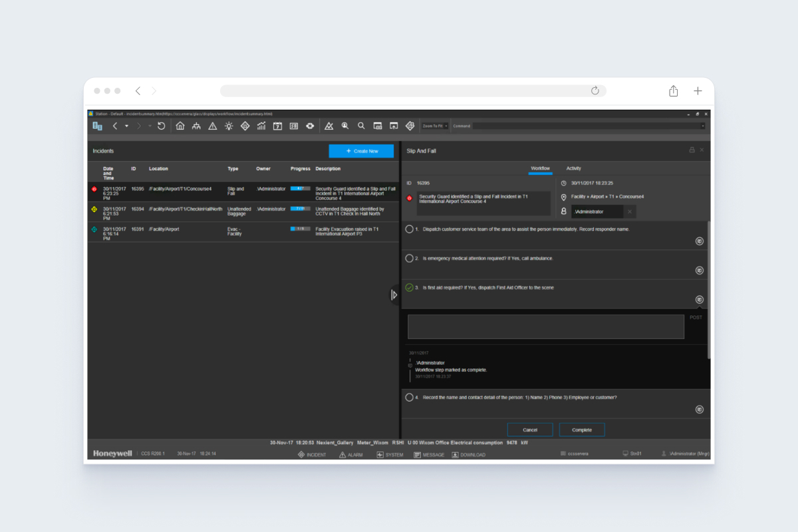Image resolution: width=798 pixels, height=532 pixels.
Task: Go back with the left arrow icon
Action: [x=115, y=126]
